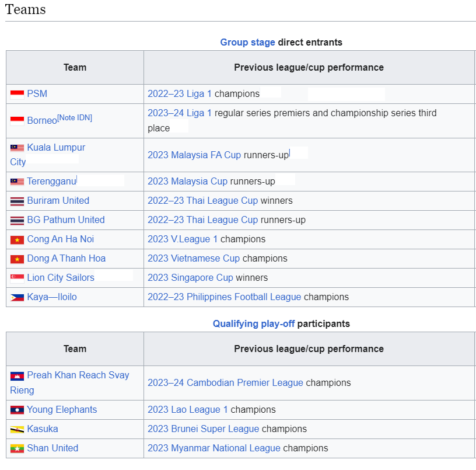Click the Teams section heading
476x470 pixels.
25,9
